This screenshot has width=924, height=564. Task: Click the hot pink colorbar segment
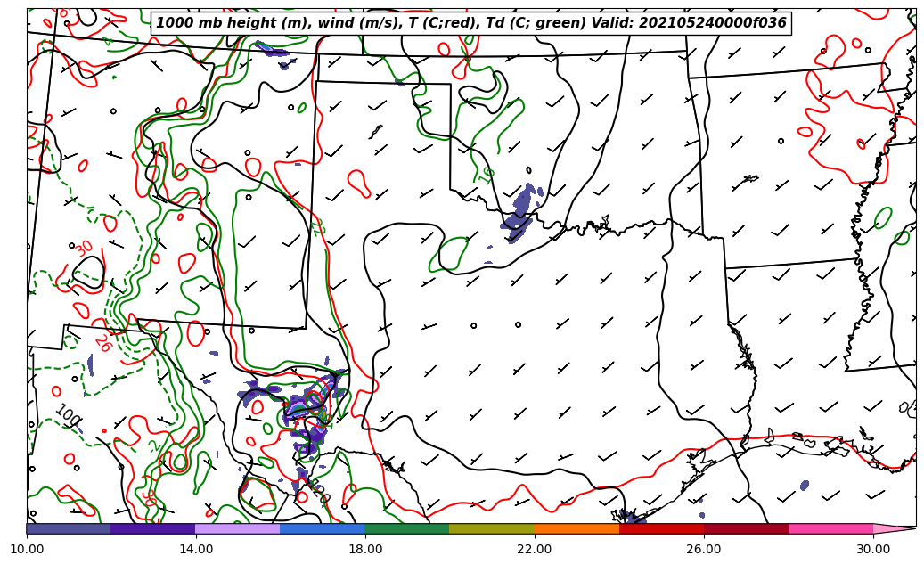pyautogui.click(x=830, y=528)
